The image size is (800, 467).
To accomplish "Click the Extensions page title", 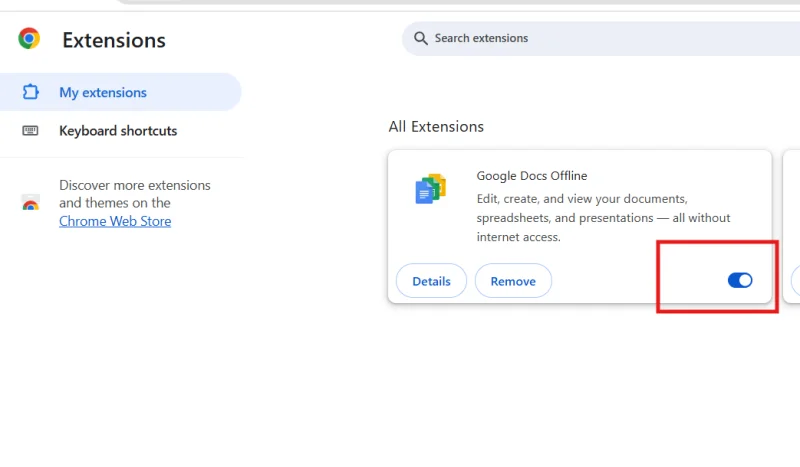I will 114,40.
